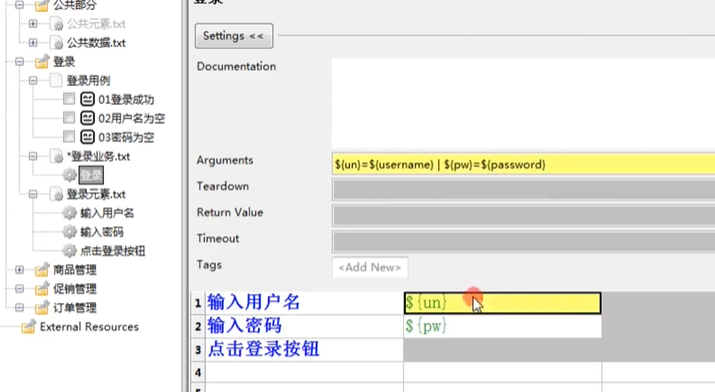Click the 登录业务.txt resource file icon

[57, 157]
